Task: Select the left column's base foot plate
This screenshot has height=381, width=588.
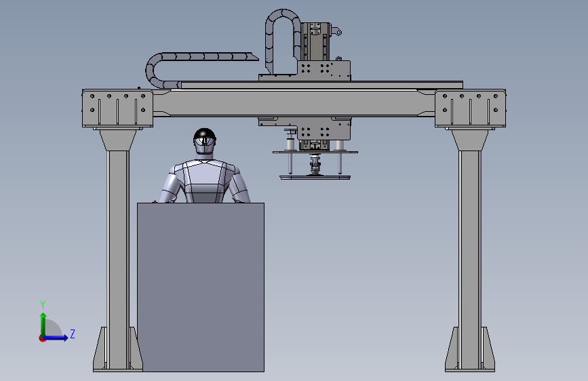Action: pos(118,370)
